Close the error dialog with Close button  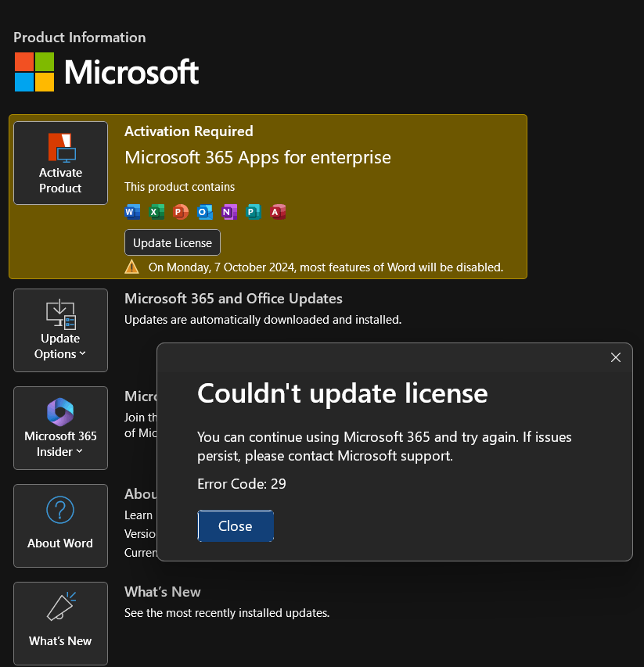(236, 525)
